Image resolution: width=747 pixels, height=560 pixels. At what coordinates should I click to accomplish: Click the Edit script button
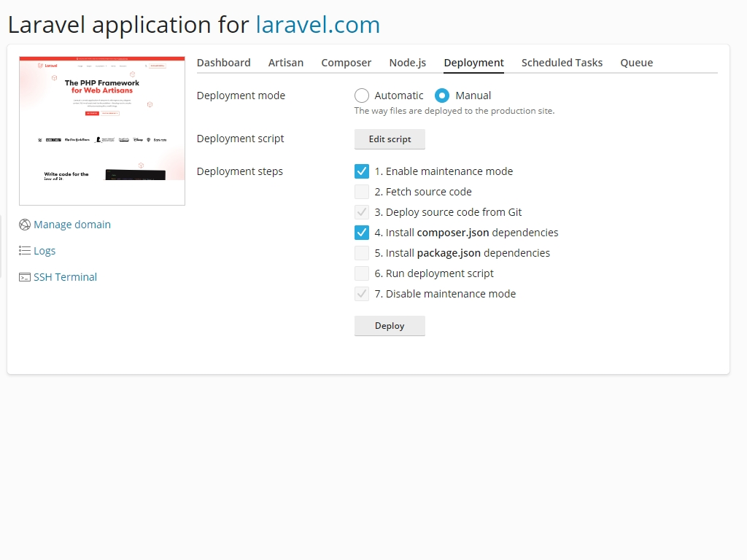pyautogui.click(x=390, y=139)
